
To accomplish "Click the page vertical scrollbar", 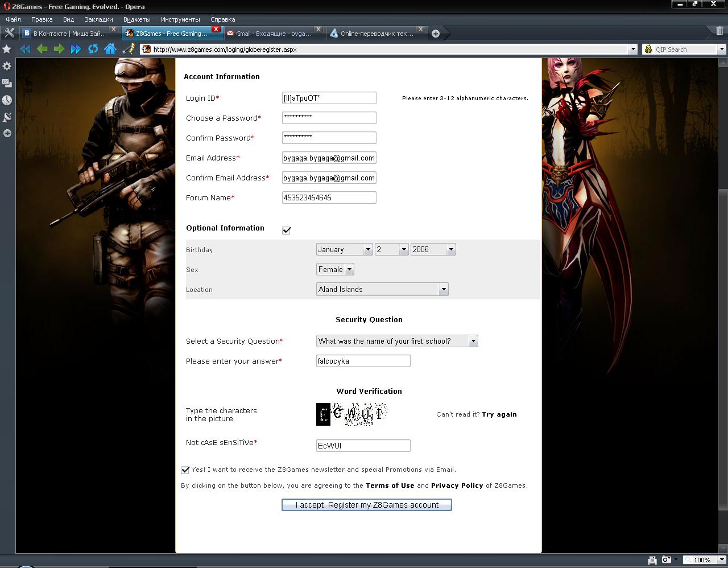I will click(723, 304).
